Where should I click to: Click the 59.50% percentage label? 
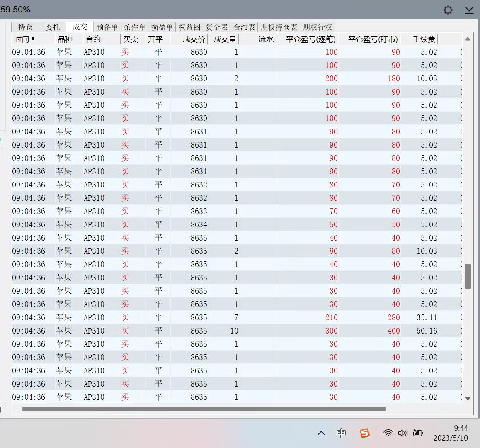click(x=15, y=10)
